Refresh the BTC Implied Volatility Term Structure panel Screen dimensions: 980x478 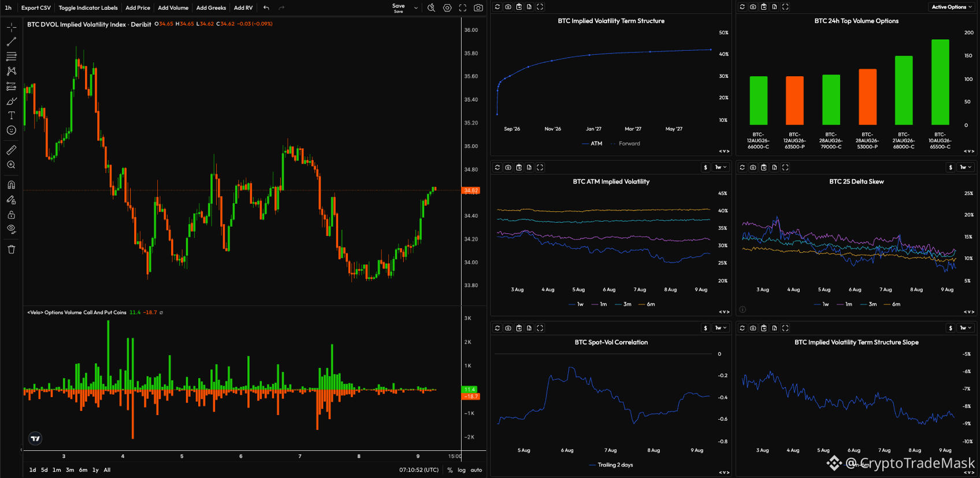498,7
